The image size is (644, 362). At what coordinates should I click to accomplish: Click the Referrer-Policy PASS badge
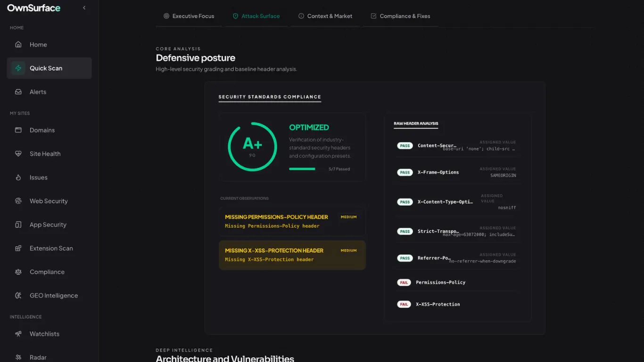point(405,258)
